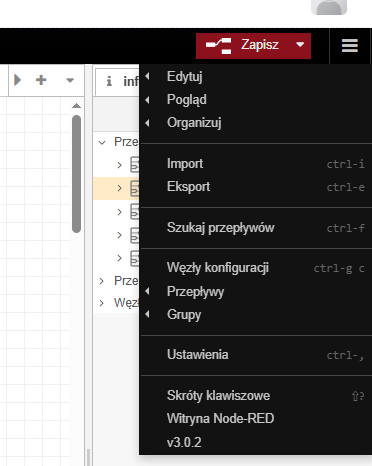
Task: Click the Zapisz deploy button
Action: (243, 46)
